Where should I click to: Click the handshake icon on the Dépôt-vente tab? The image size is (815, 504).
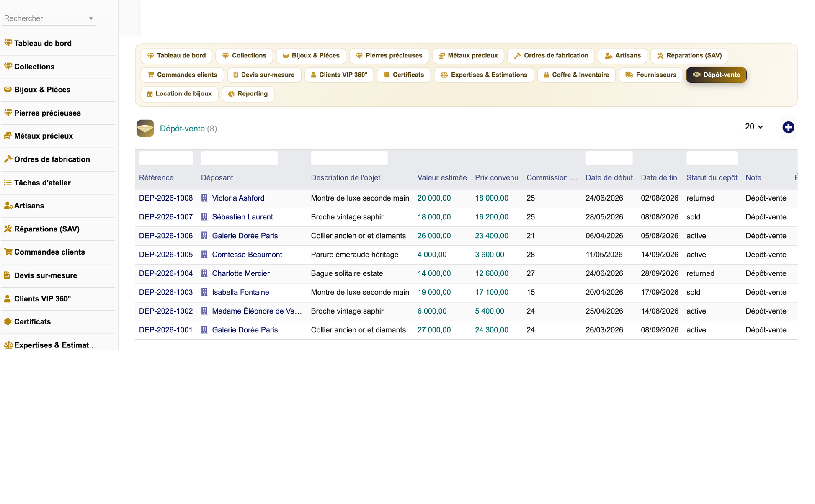coord(696,75)
